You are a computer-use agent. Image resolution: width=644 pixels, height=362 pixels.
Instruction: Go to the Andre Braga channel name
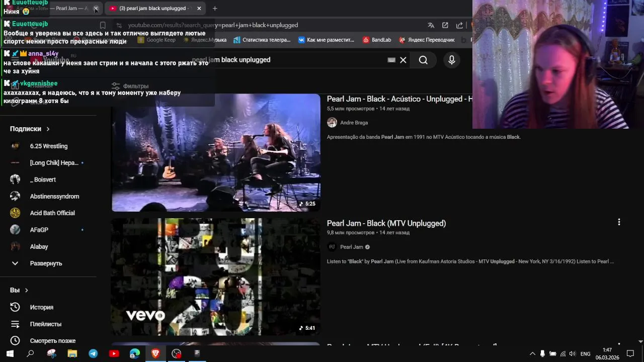[354, 123]
